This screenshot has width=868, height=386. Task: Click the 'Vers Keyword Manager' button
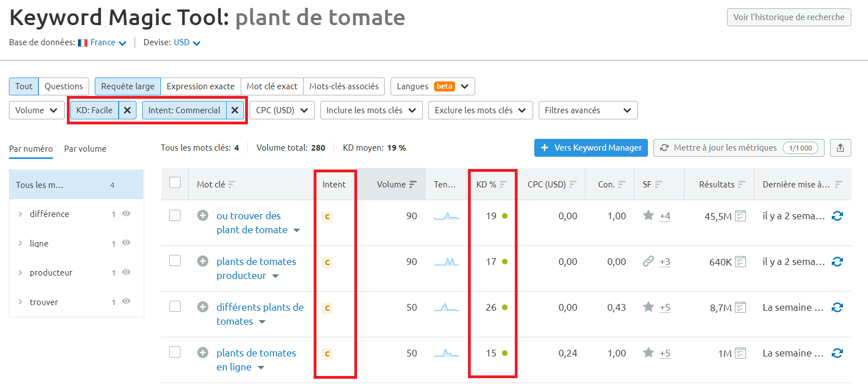coord(591,147)
